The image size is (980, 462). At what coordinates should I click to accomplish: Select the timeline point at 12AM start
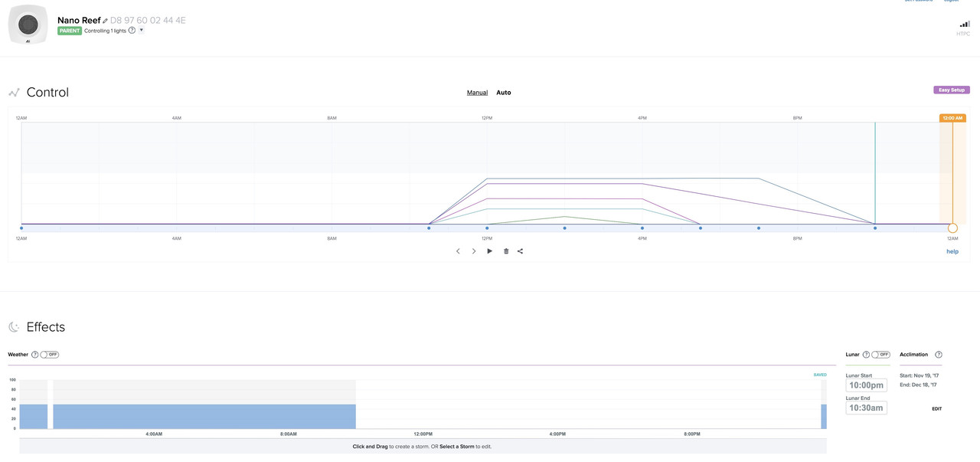[x=21, y=228]
